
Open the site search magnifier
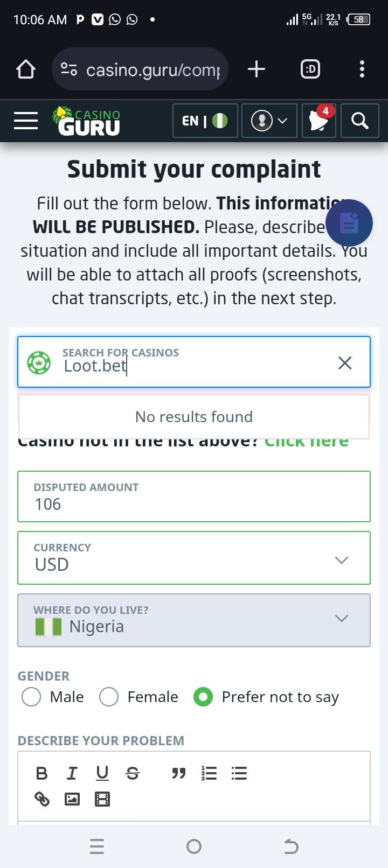[359, 121]
